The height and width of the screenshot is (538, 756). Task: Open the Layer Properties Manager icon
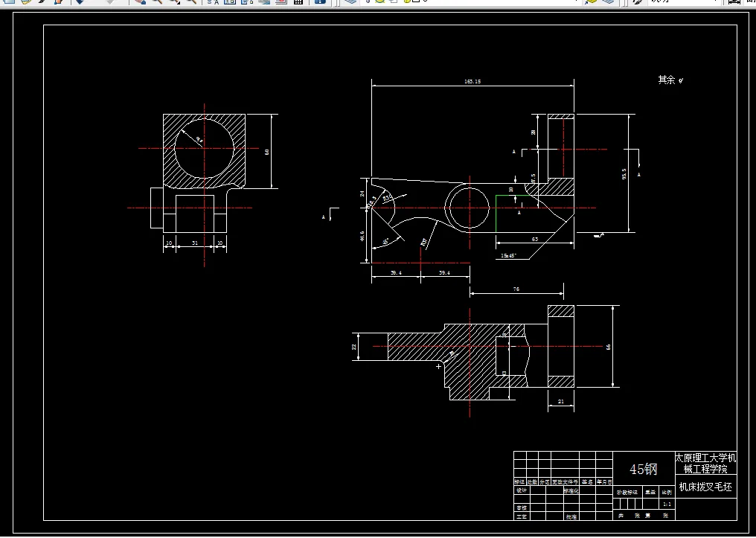click(351, 1)
